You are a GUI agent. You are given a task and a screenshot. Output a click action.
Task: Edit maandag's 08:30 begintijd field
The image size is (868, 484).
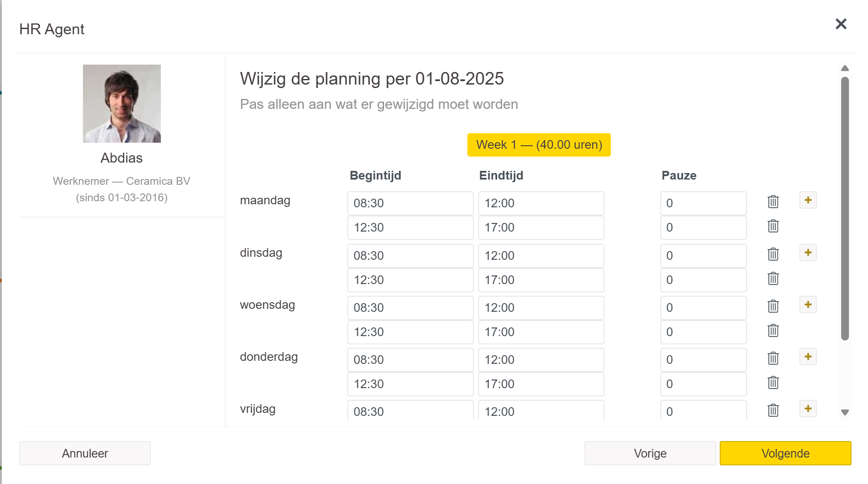point(410,203)
